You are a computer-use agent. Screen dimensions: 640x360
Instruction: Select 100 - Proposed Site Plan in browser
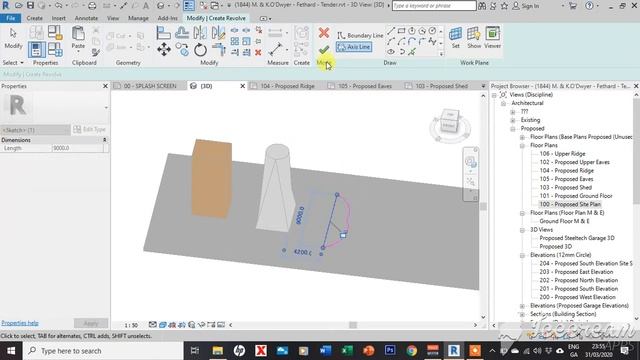click(570, 204)
